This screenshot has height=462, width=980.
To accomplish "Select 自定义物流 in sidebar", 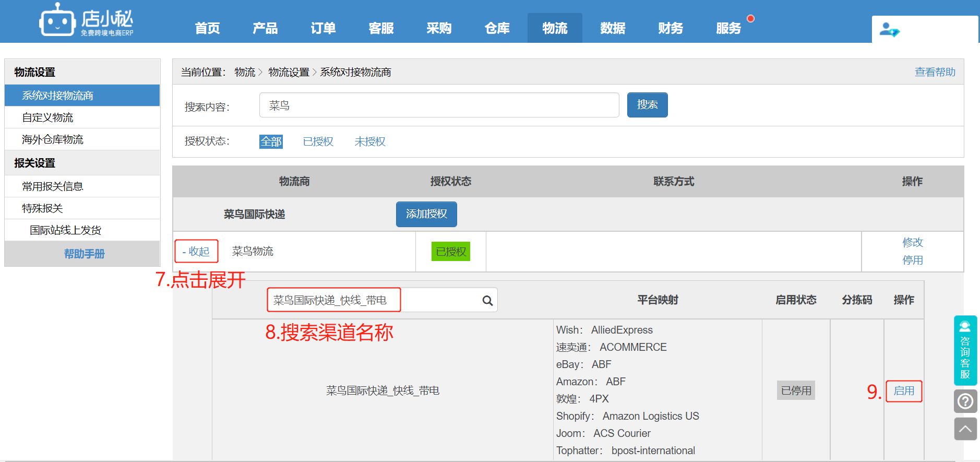I will pos(82,117).
